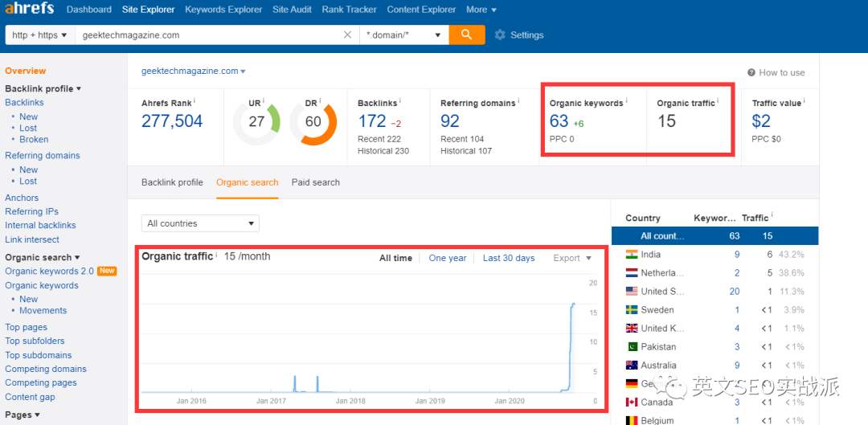Clear the domain input with the X icon
Screen dimensions: 868x425
[x=348, y=35]
